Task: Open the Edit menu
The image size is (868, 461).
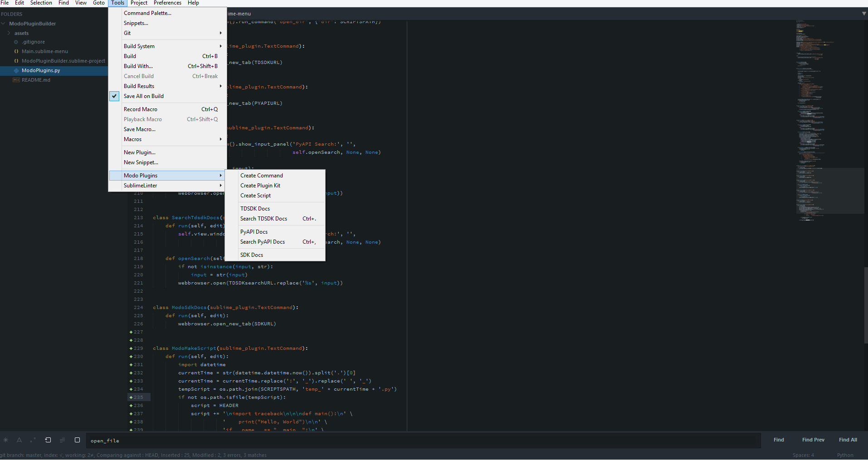Action: coord(20,3)
